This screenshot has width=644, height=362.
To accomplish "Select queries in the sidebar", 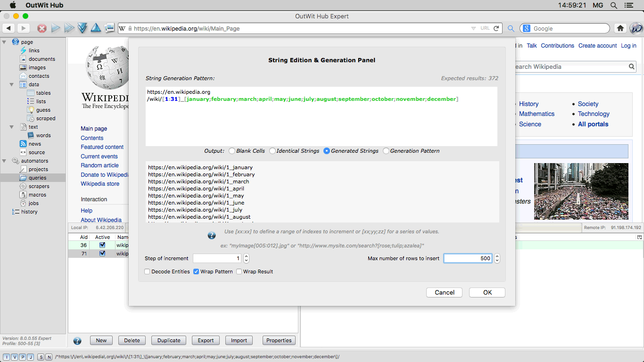I will (x=37, y=178).
